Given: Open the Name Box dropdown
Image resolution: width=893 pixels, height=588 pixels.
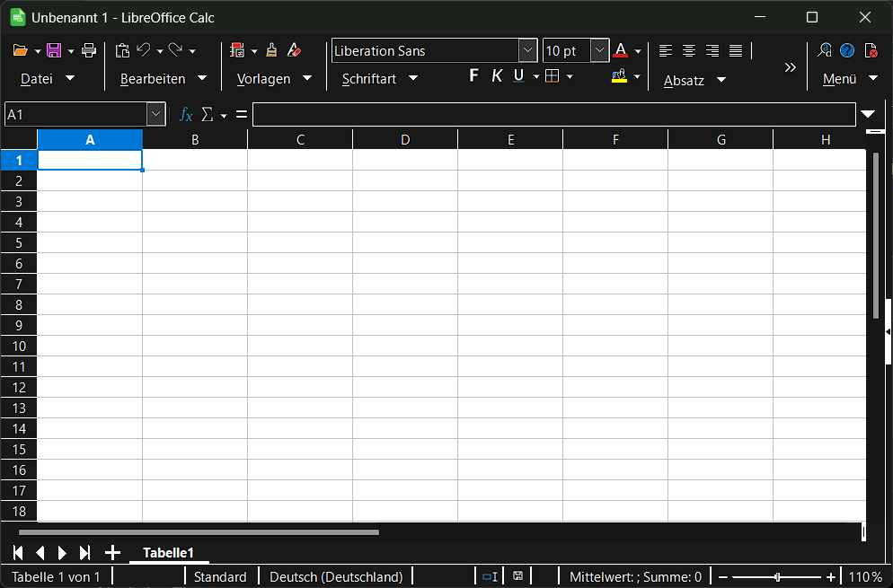Looking at the screenshot, I should tap(155, 114).
